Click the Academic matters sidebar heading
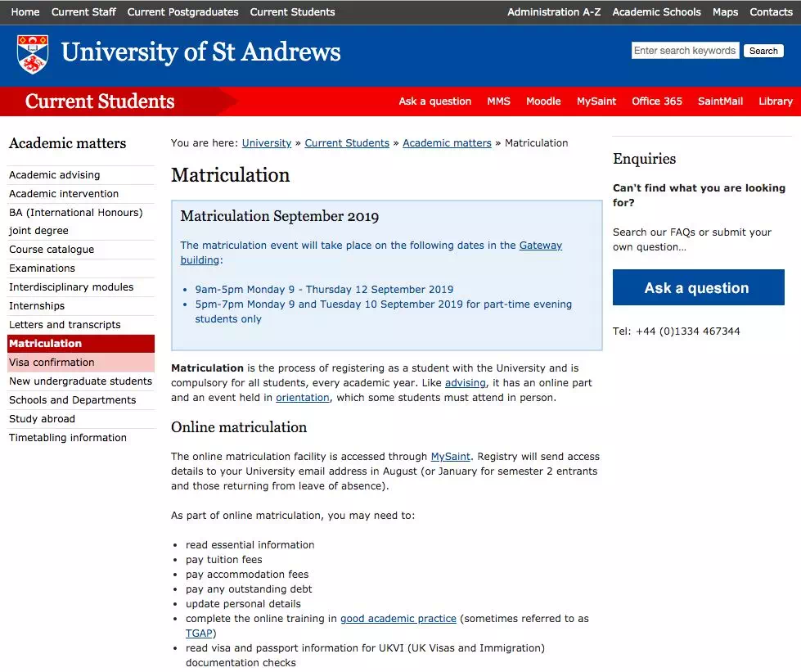801x672 pixels. tap(67, 143)
